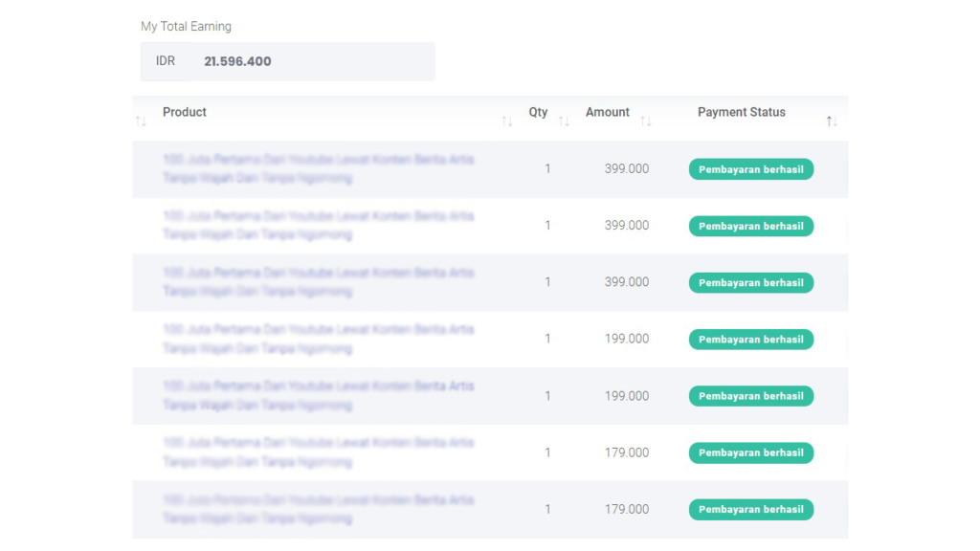Select the Product column header
This screenshot has width=980, height=551.
(x=185, y=112)
